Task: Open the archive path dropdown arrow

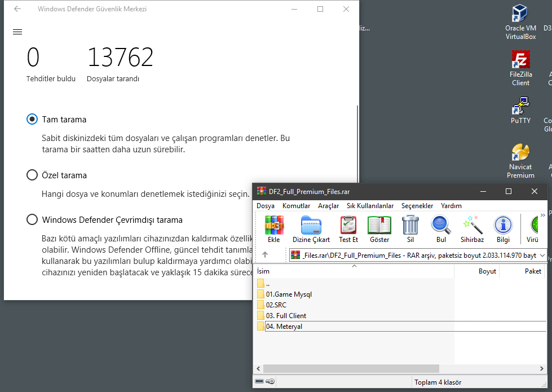Action: pyautogui.click(x=542, y=256)
